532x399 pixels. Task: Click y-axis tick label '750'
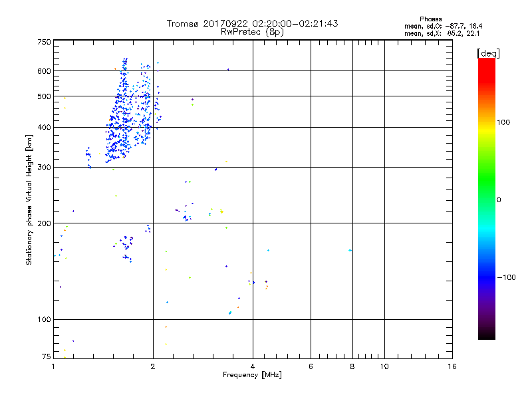45,42
